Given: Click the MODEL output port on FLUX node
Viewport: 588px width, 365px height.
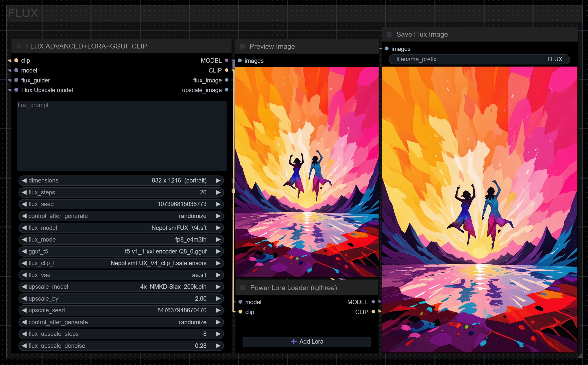Looking at the screenshot, I should coord(226,60).
